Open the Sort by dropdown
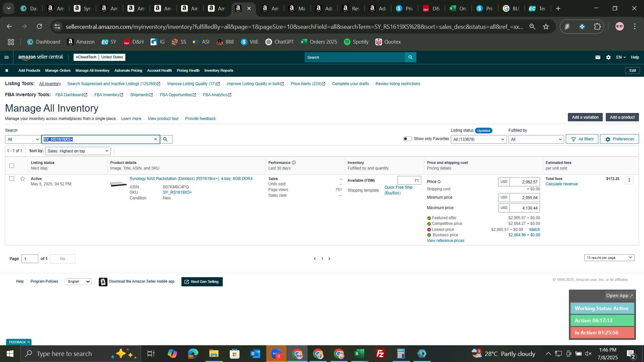Image resolution: width=644 pixels, height=362 pixels. pyautogui.click(x=78, y=151)
